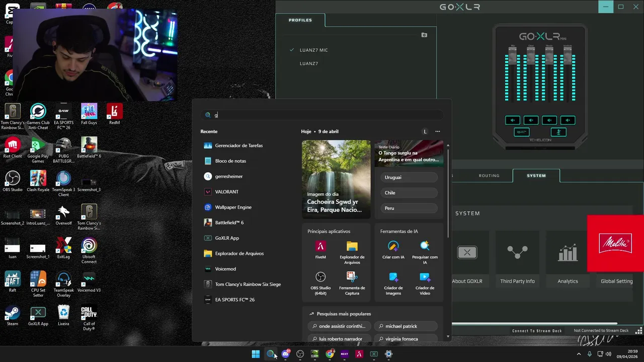Viewport: 644px width, 362px height.
Task: Click the camera icon in GoXLR Profiles
Action: click(x=424, y=35)
